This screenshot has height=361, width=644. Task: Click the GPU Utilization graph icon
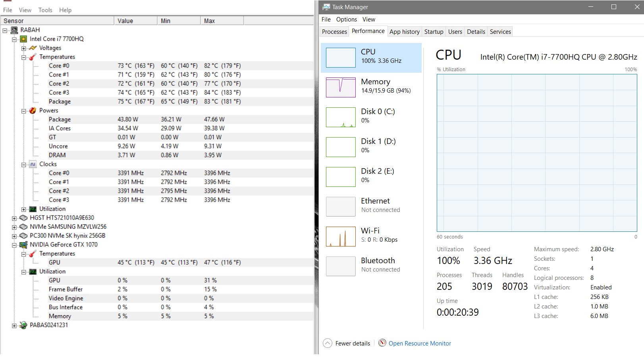pyautogui.click(x=33, y=272)
